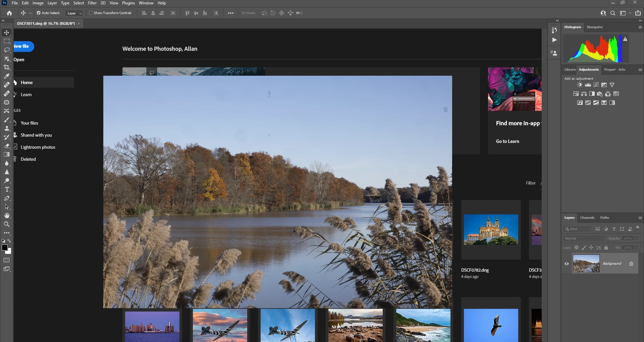Switch to the Navigator tab
Viewport: 644px width, 342px height.
point(595,27)
